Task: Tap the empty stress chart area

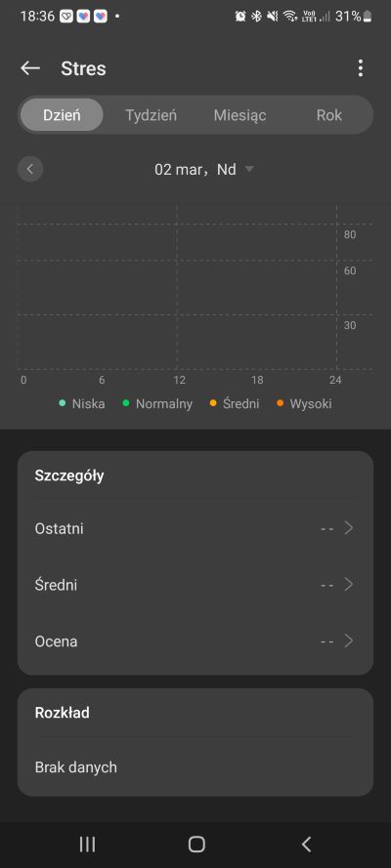Action: (x=177, y=287)
